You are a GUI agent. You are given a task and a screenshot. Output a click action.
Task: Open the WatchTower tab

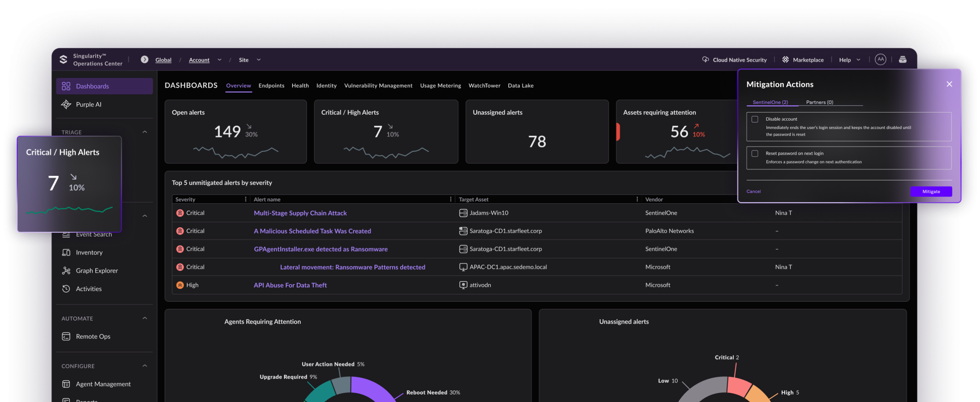[x=484, y=85]
